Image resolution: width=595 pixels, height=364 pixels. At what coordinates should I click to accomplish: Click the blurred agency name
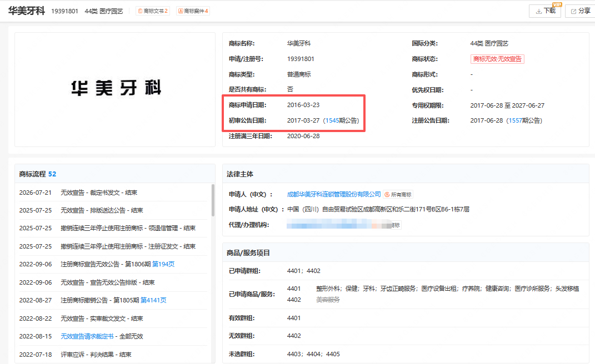click(x=339, y=225)
